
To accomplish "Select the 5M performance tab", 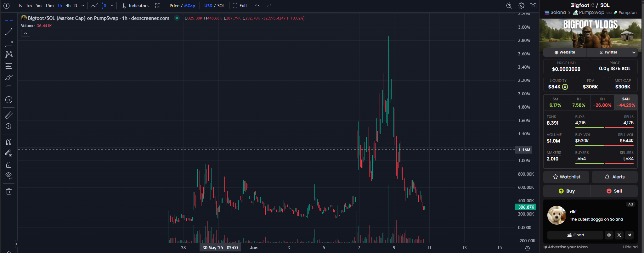I will (x=555, y=102).
